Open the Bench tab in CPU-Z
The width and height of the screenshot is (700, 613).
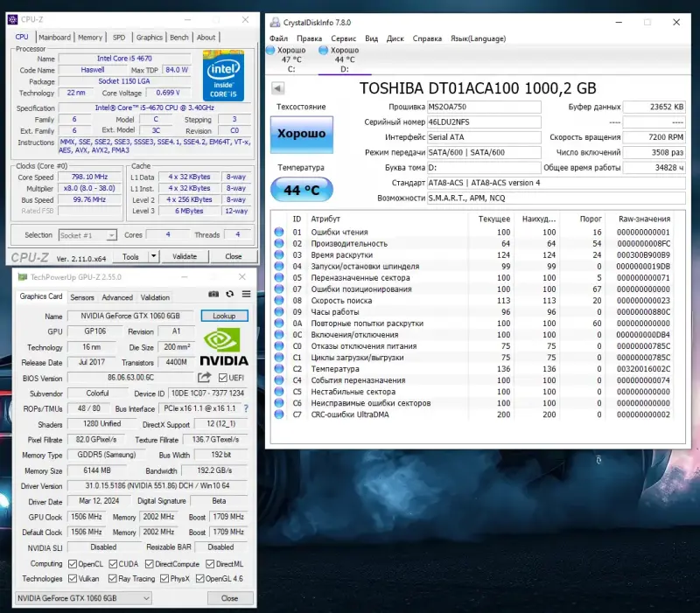coord(179,38)
